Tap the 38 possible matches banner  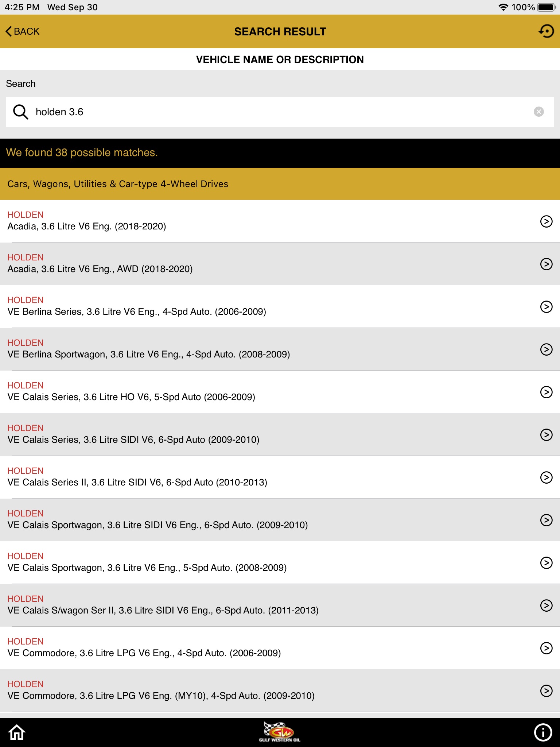click(x=280, y=153)
